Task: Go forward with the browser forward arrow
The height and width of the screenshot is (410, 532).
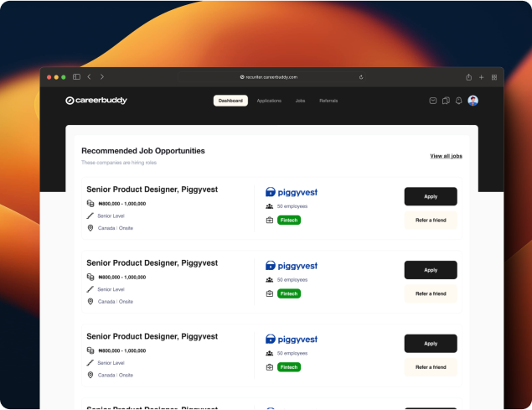Action: tap(102, 77)
